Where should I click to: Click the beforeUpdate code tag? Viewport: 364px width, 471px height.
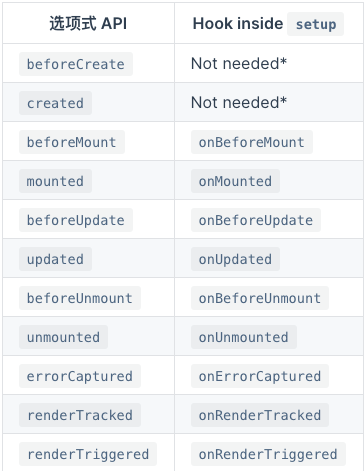tap(76, 220)
